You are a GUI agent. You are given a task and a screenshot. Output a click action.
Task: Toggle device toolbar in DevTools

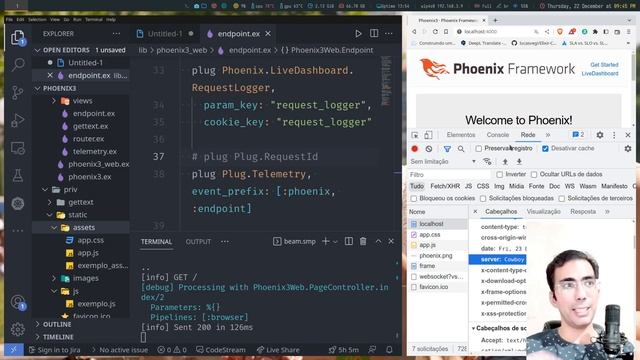[x=428, y=135]
